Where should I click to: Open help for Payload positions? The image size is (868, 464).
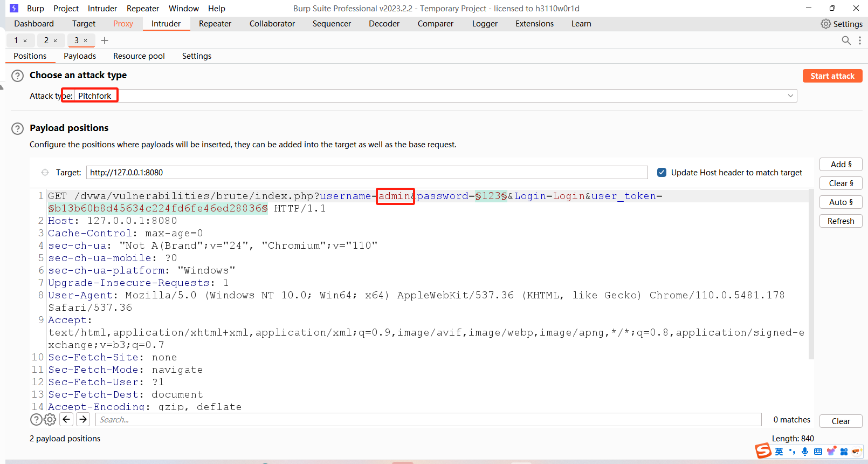point(18,128)
